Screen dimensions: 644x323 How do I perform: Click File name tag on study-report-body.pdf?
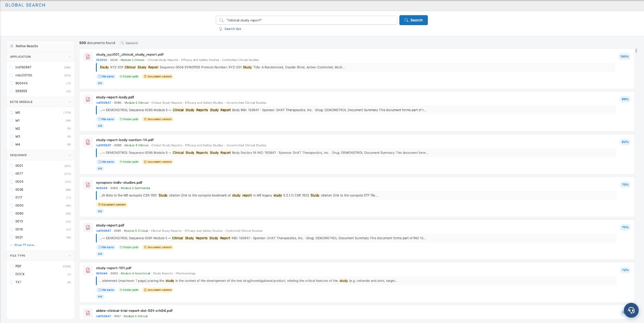[106, 119]
